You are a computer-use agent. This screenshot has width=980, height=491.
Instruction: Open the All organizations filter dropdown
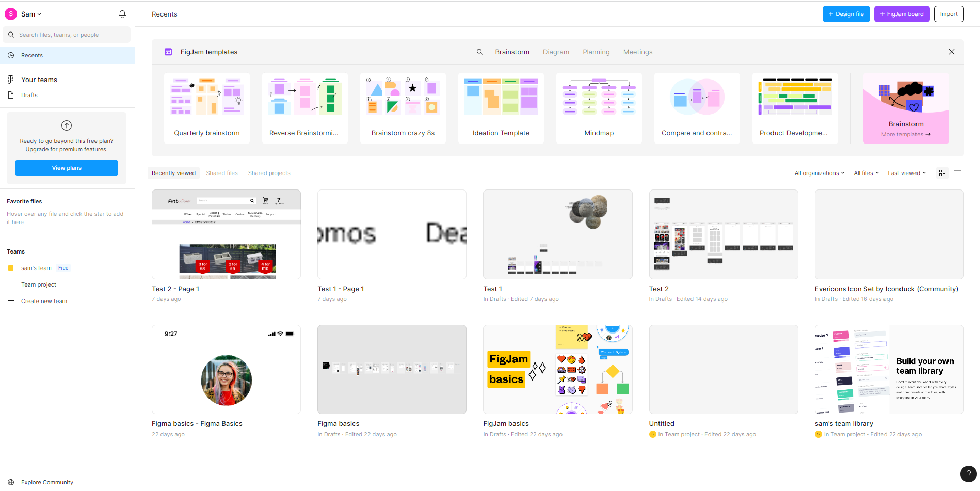pos(819,173)
